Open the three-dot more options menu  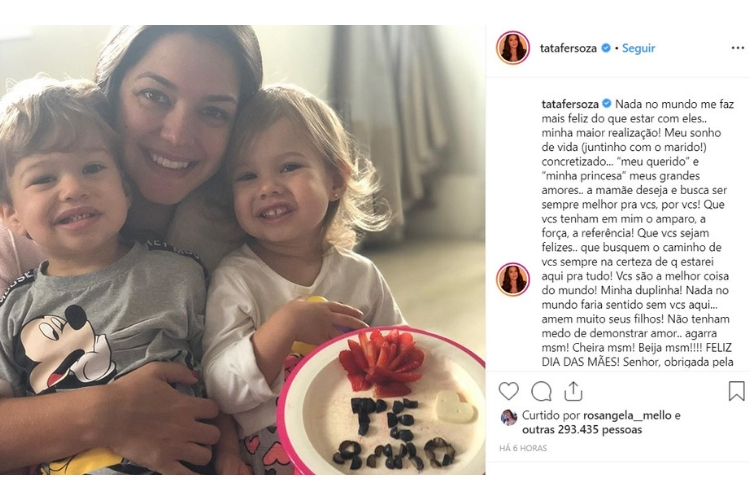pyautogui.click(x=738, y=48)
